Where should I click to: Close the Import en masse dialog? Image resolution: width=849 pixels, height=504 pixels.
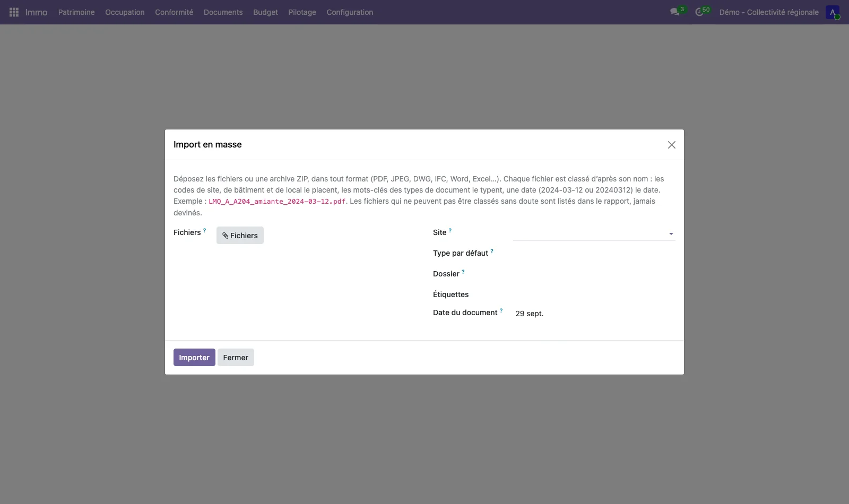[671, 145]
